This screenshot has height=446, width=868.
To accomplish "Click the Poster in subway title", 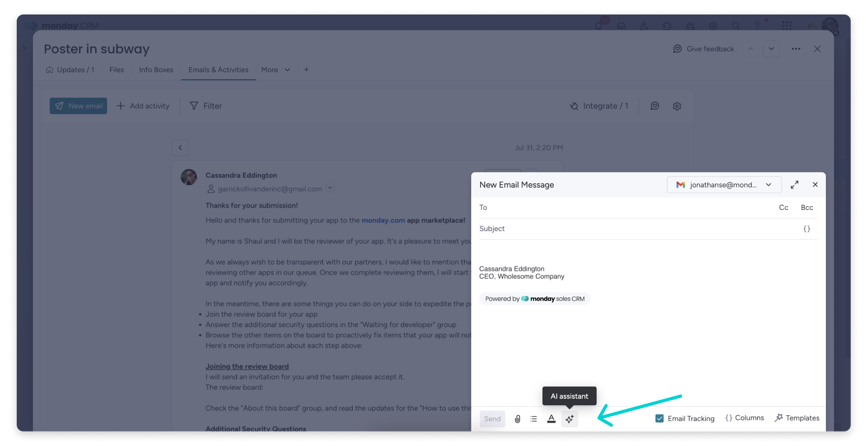I will [x=97, y=49].
